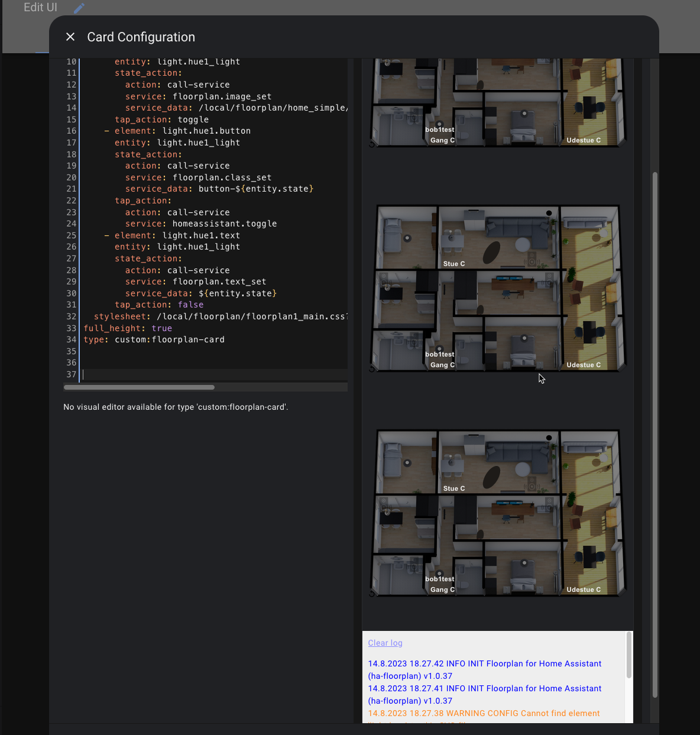
Task: Toggle the light dot in the middle floorplan preview
Action: pyautogui.click(x=439, y=348)
